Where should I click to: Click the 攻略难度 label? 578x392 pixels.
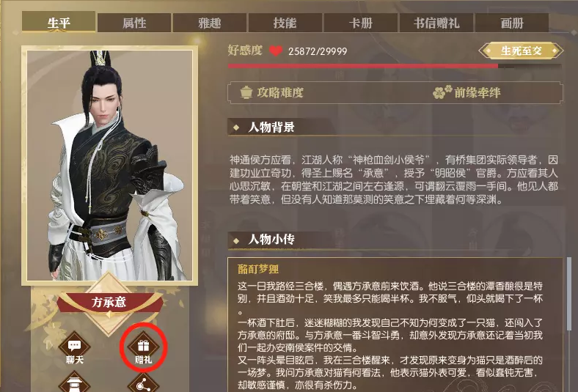point(280,92)
